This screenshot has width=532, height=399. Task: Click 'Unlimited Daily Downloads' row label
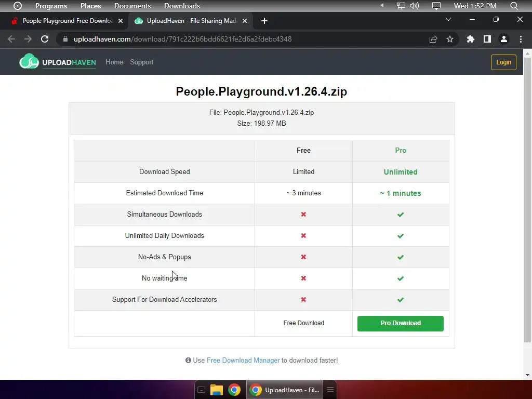coord(165,236)
